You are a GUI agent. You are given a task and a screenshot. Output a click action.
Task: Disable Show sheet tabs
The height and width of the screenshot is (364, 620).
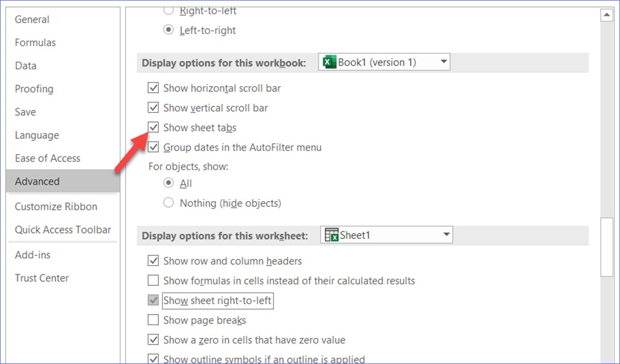click(x=153, y=127)
